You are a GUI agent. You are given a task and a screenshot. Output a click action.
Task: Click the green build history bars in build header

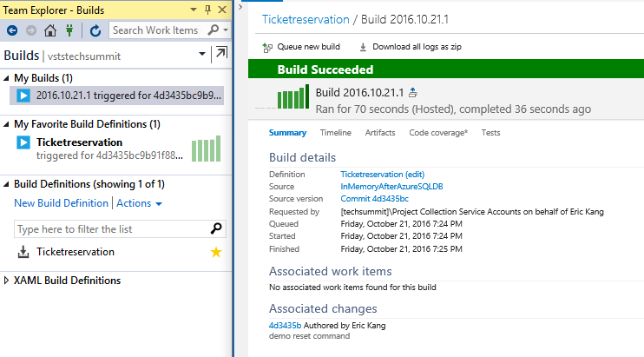[293, 97]
